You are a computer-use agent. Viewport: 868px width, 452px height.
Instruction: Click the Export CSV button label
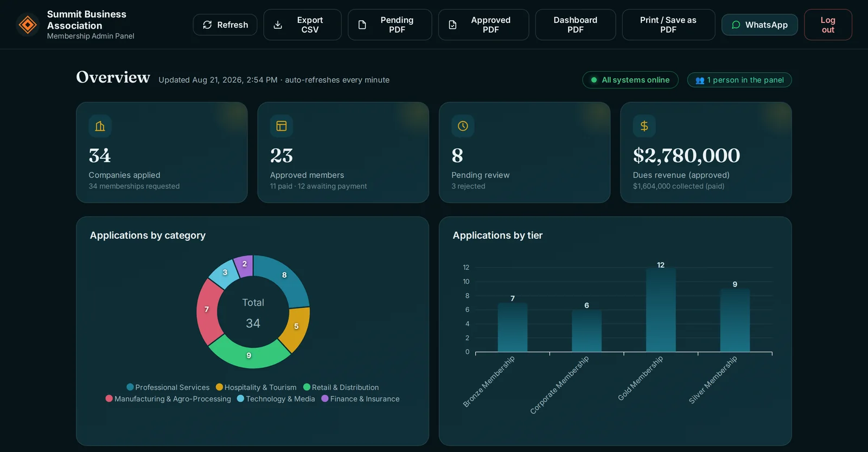[x=310, y=25]
